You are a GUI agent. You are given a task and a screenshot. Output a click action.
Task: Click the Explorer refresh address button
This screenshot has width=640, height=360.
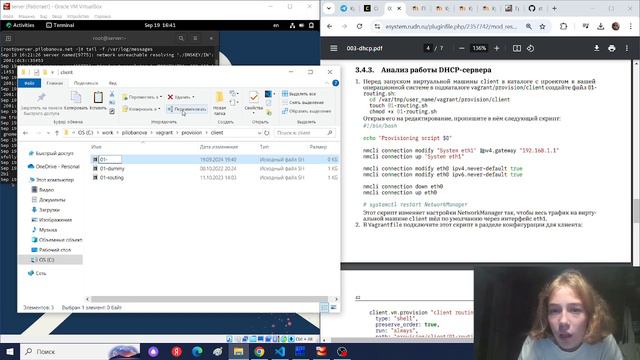267,133
